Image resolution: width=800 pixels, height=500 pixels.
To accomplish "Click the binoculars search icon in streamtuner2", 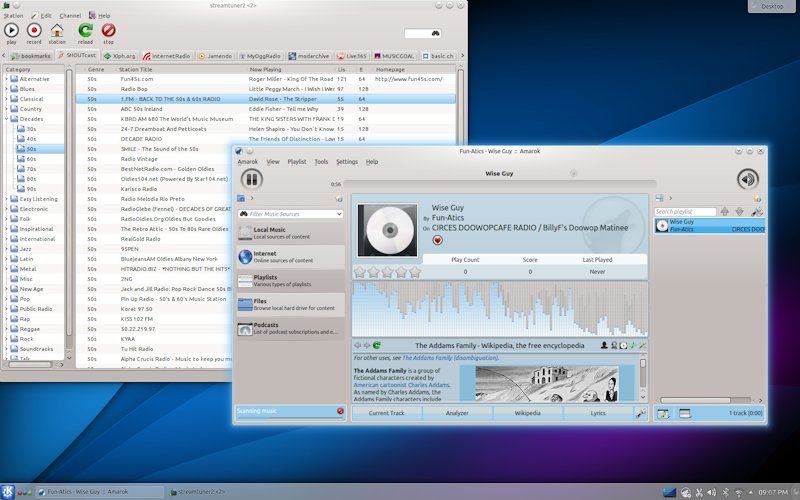I will click(435, 33).
